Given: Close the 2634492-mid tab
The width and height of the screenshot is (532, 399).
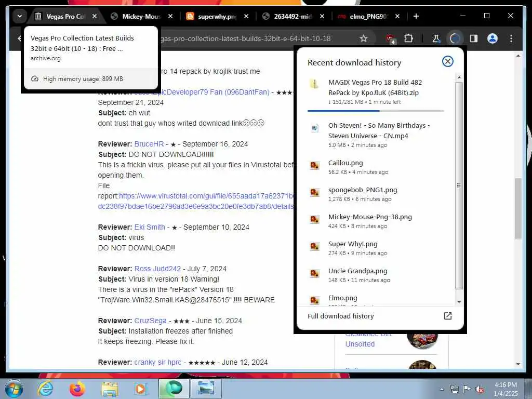Looking at the screenshot, I should click(x=322, y=16).
